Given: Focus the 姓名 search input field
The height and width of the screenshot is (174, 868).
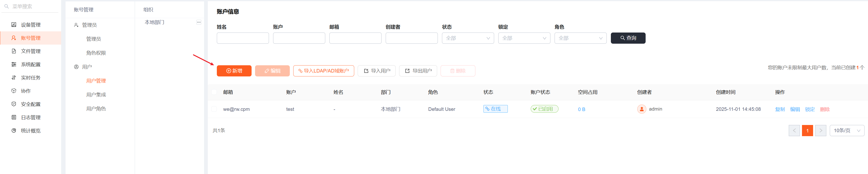Looking at the screenshot, I should [x=243, y=38].
